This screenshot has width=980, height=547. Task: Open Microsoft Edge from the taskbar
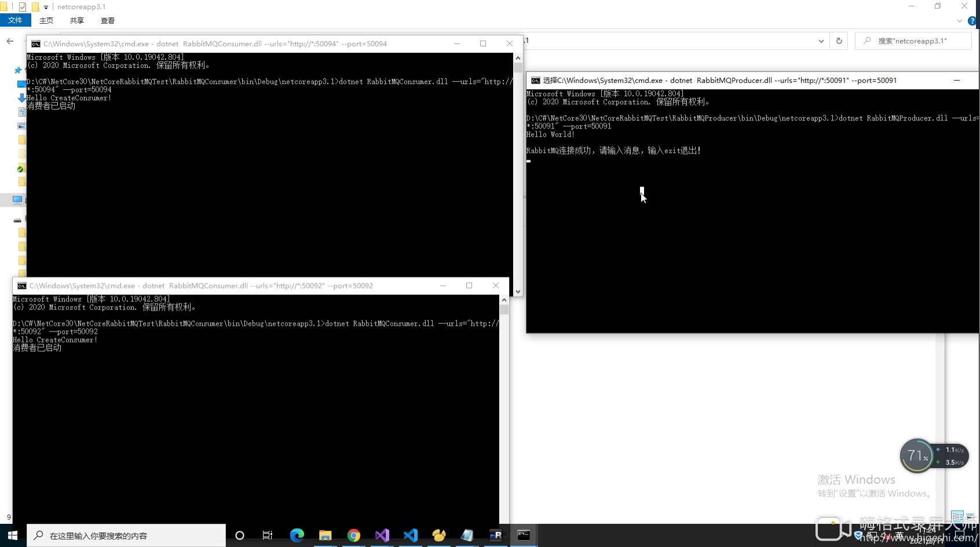[x=297, y=535]
